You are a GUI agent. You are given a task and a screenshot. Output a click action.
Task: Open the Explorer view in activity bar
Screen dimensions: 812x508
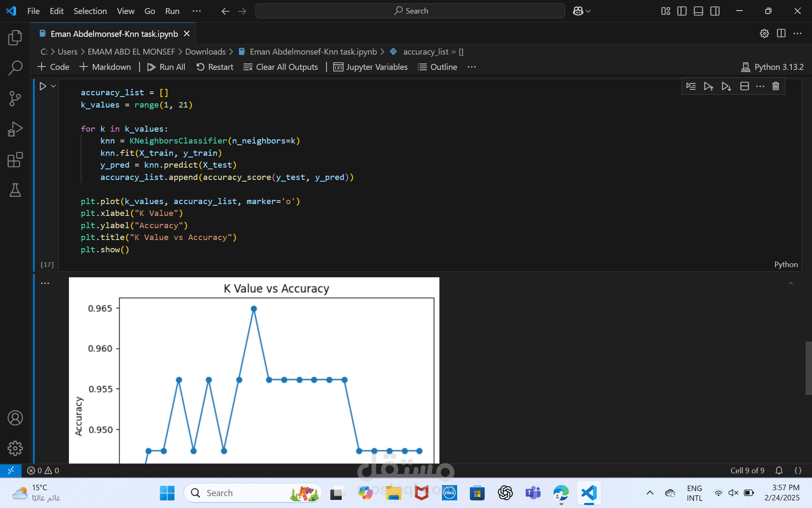point(15,38)
